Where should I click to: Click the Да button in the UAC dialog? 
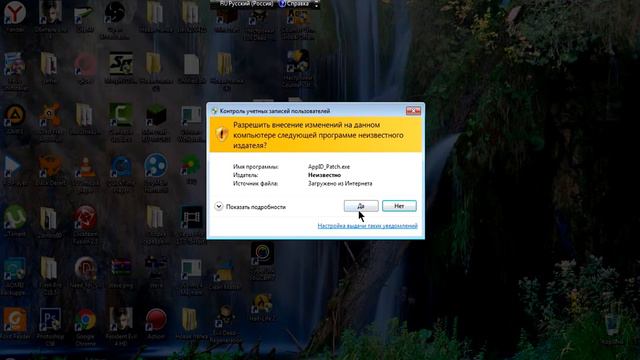tap(361, 206)
